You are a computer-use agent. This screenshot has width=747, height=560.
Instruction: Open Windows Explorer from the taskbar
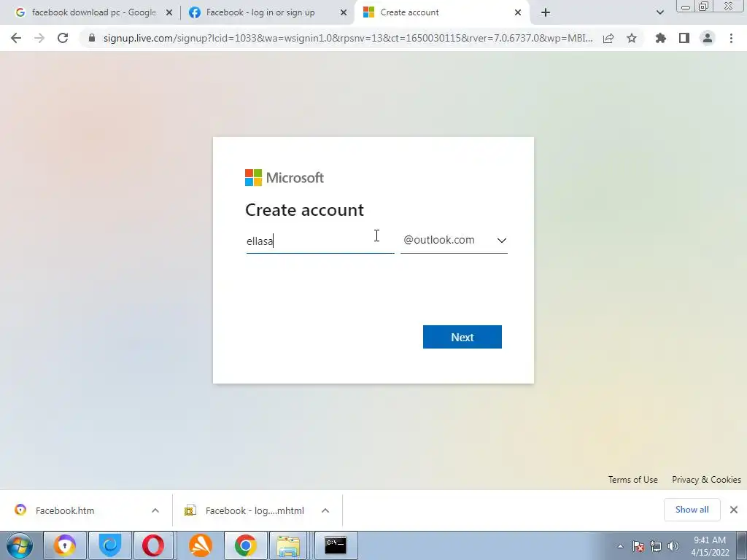pos(289,545)
